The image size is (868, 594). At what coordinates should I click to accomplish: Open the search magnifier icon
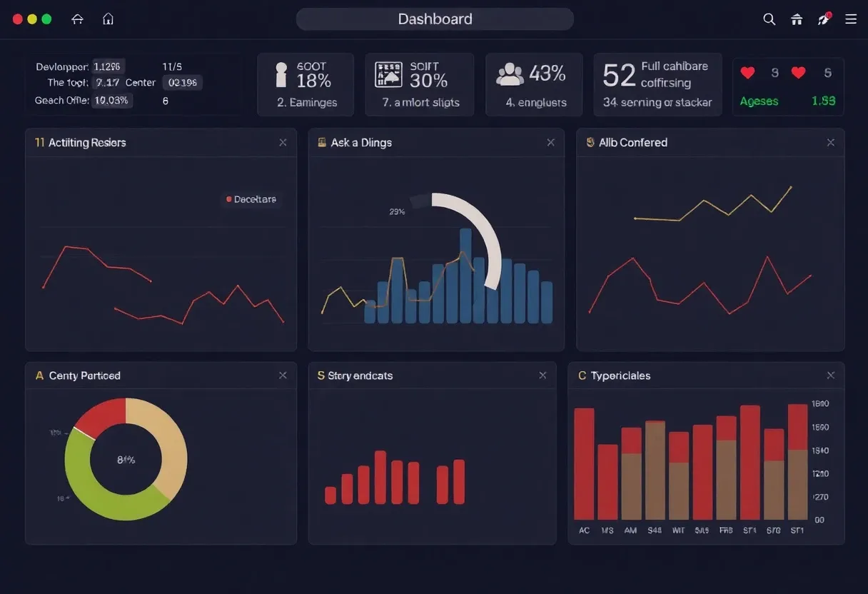[769, 19]
